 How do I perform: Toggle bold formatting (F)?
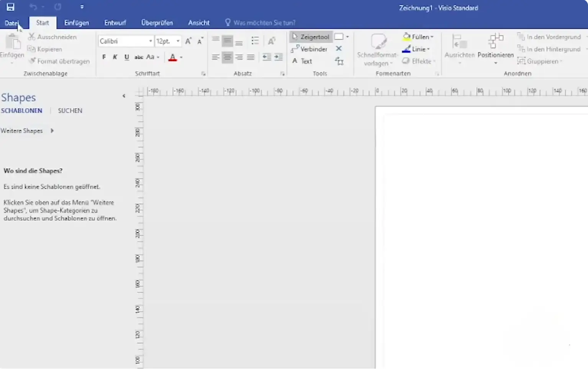(104, 57)
